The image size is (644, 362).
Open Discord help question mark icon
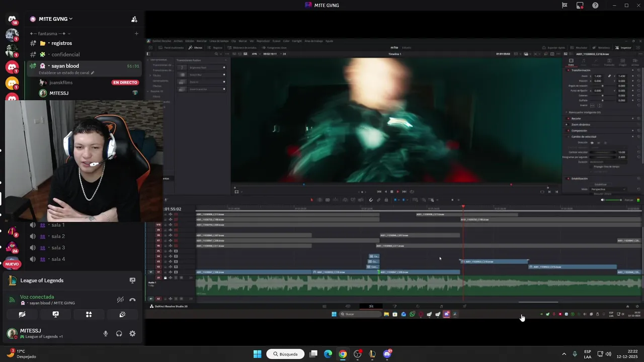click(x=595, y=6)
